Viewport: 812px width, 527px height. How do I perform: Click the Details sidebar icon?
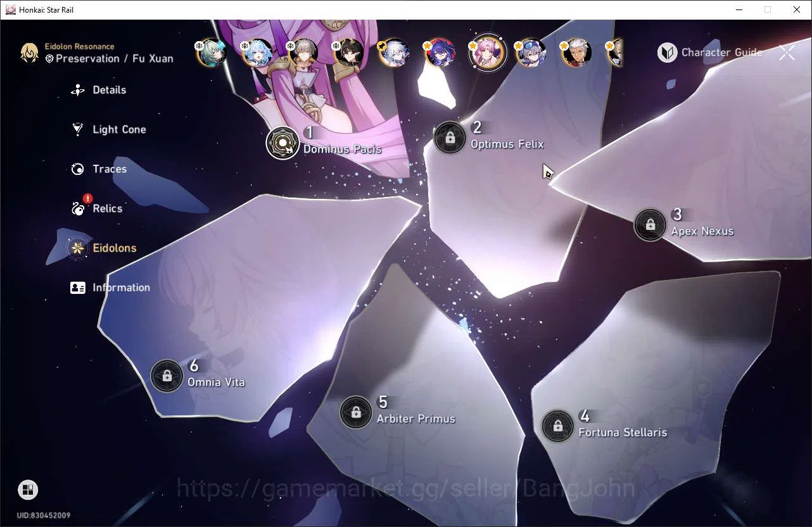pyautogui.click(x=78, y=90)
